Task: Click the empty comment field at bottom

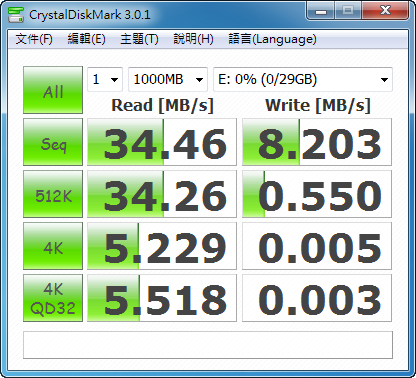Action: click(208, 345)
